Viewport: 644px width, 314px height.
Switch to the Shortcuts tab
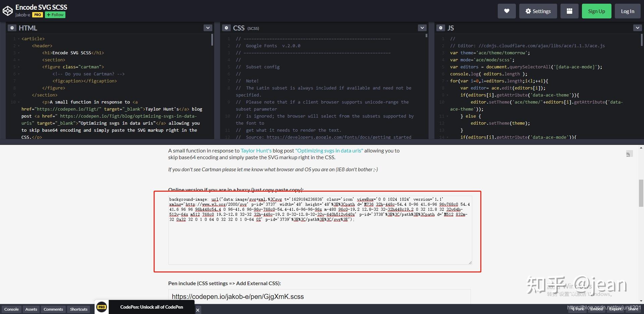(x=78, y=309)
